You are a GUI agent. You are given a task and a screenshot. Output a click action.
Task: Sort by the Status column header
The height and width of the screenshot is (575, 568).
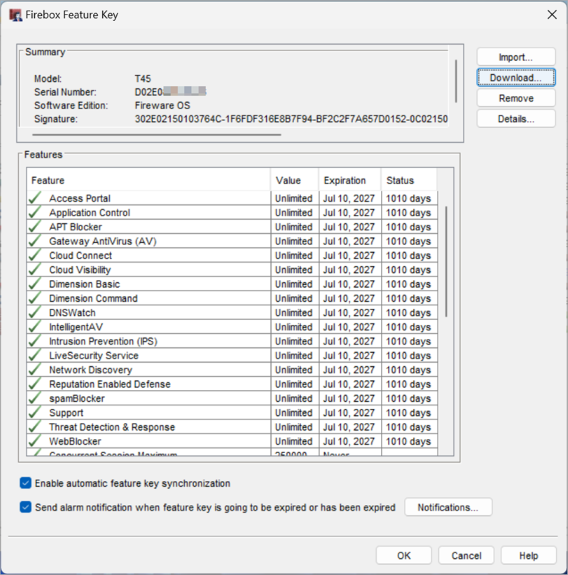click(409, 180)
